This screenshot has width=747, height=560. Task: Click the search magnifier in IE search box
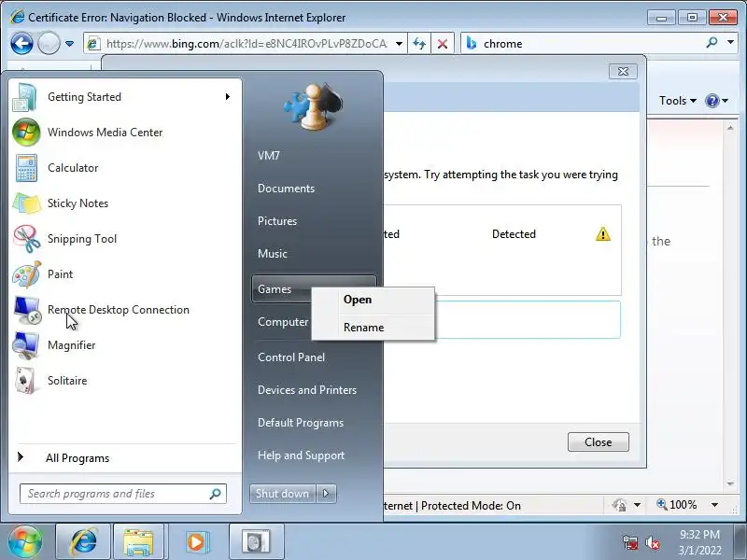(712, 43)
